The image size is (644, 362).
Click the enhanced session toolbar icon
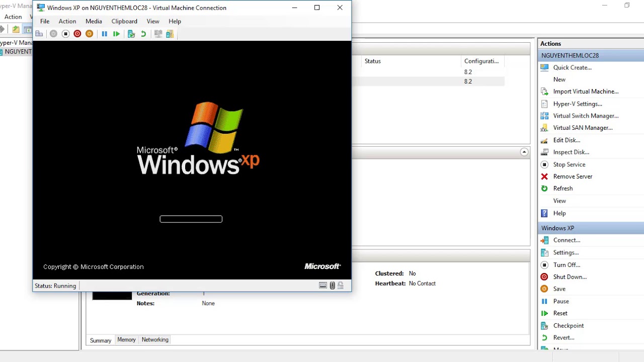click(x=158, y=34)
